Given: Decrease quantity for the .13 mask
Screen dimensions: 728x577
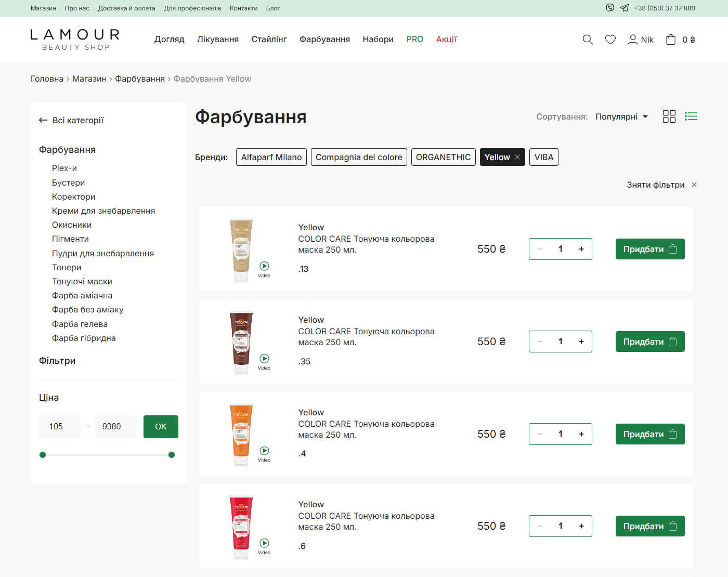Looking at the screenshot, I should click(540, 249).
